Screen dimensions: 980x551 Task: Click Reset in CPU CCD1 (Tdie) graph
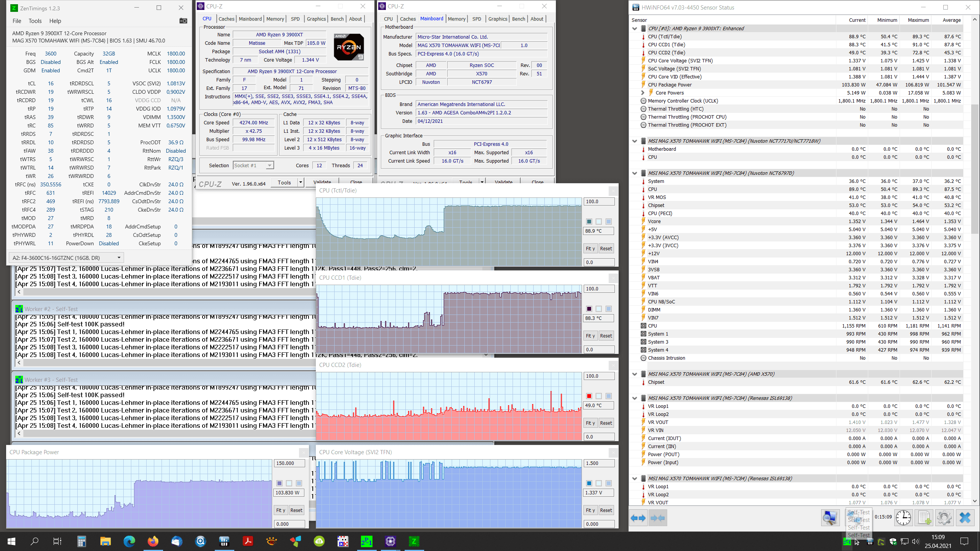pos(606,336)
